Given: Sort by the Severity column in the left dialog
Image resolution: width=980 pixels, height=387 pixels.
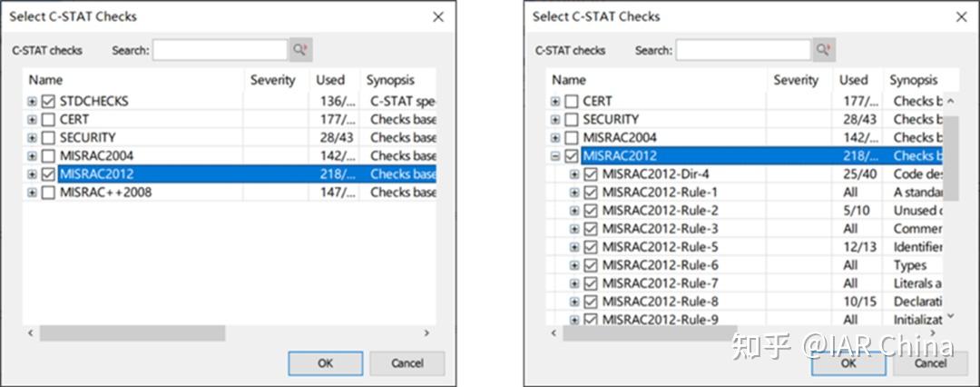Looking at the screenshot, I should [x=273, y=80].
